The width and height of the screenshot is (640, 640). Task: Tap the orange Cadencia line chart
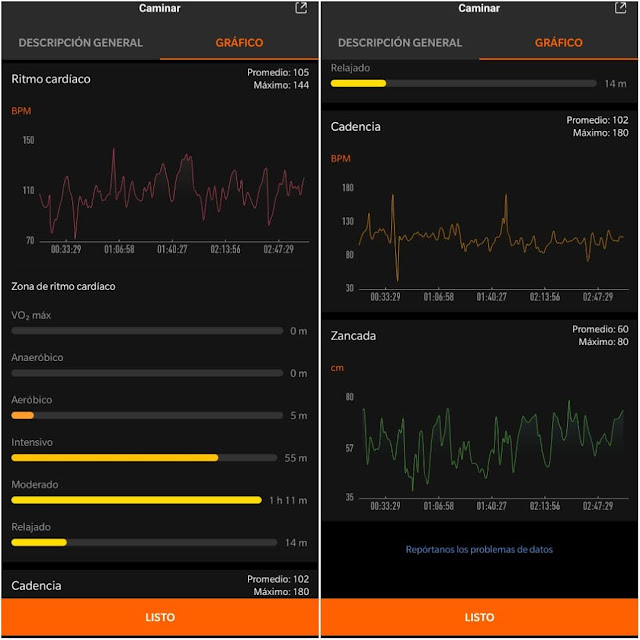(x=491, y=238)
